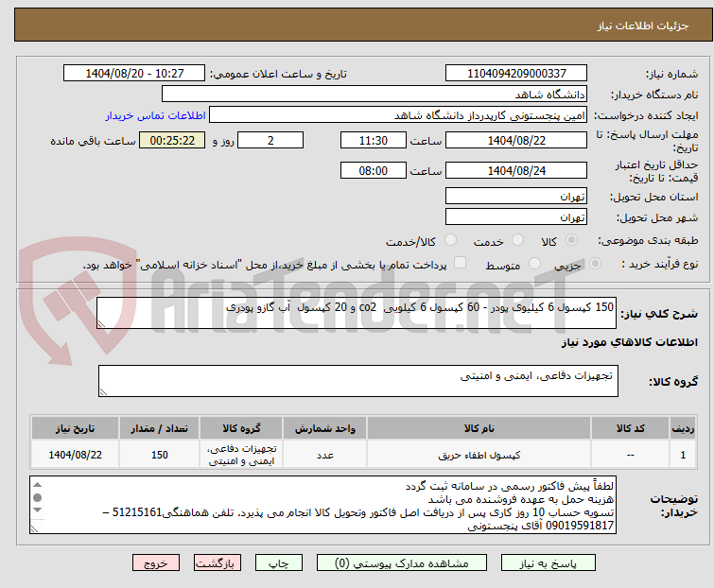Screen dimensions: 714x588
Task: Click the validity time field 08:00
Action: (x=374, y=171)
